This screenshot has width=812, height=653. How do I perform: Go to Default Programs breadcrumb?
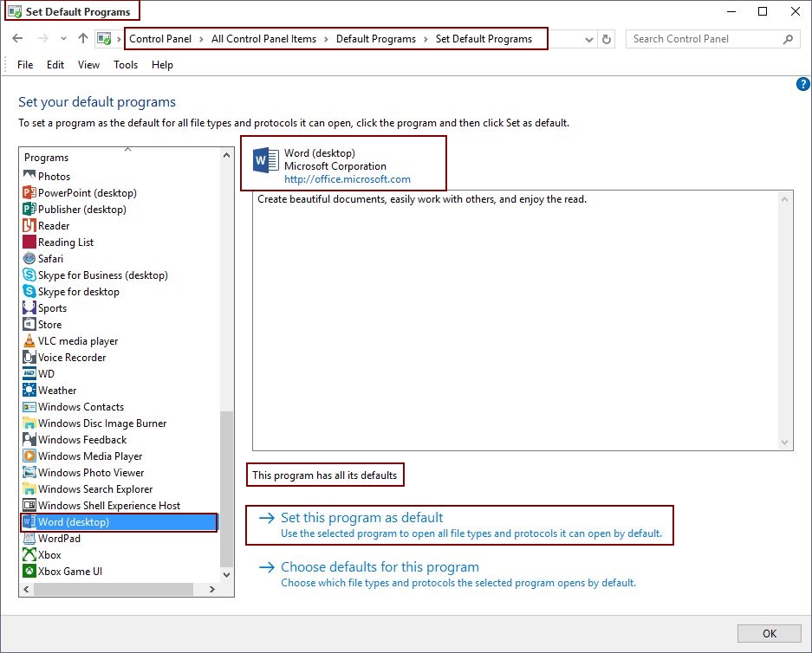point(376,39)
